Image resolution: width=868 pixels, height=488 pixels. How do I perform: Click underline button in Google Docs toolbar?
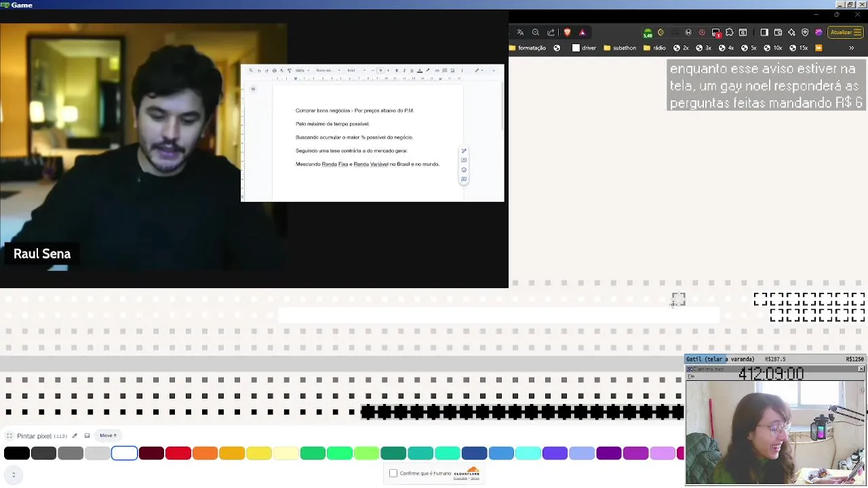412,70
